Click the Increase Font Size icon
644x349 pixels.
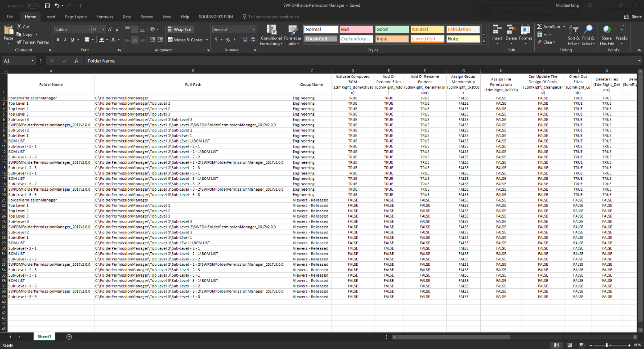tap(110, 29)
